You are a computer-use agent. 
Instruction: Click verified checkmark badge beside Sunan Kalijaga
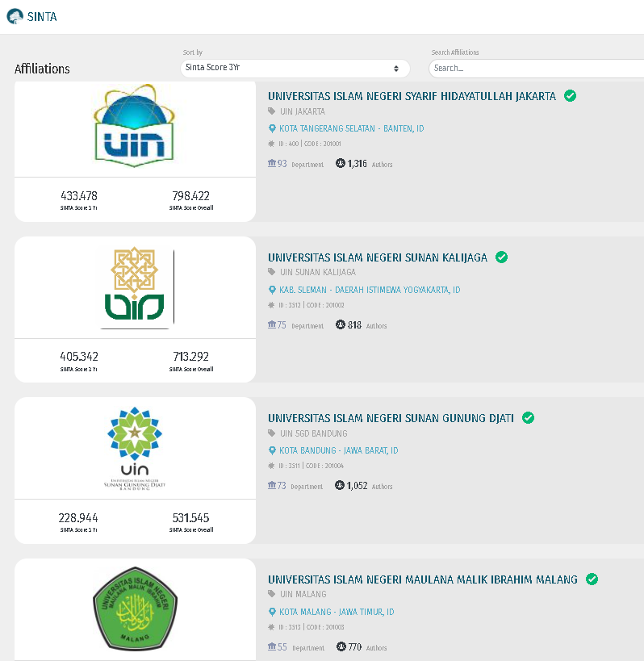click(501, 257)
